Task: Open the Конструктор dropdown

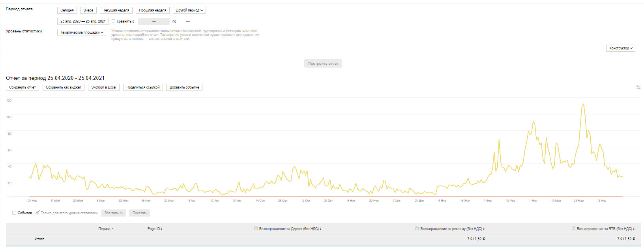Action: click(620, 48)
